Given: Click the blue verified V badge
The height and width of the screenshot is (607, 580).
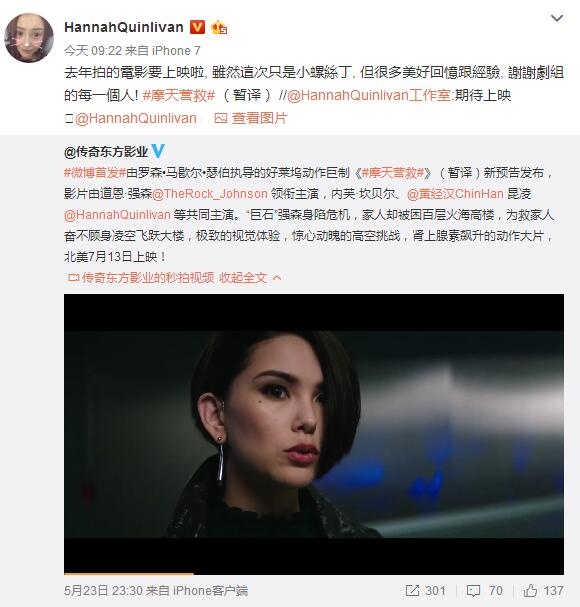Looking at the screenshot, I should [158, 151].
